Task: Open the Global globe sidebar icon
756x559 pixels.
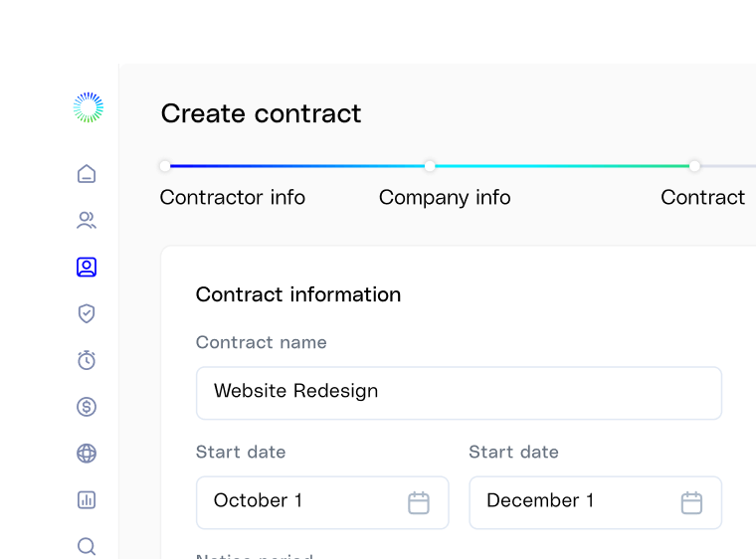Action: click(x=87, y=454)
